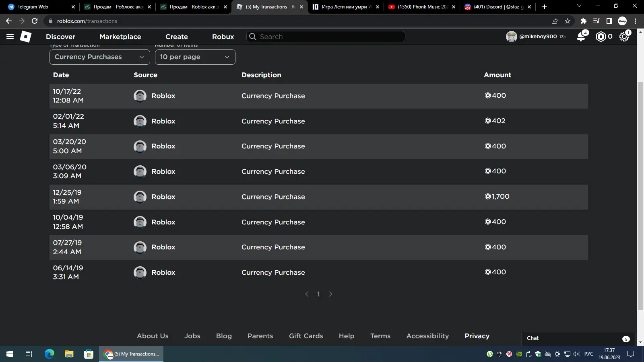
Task: Go to previous transactions page arrow
Action: [307, 294]
